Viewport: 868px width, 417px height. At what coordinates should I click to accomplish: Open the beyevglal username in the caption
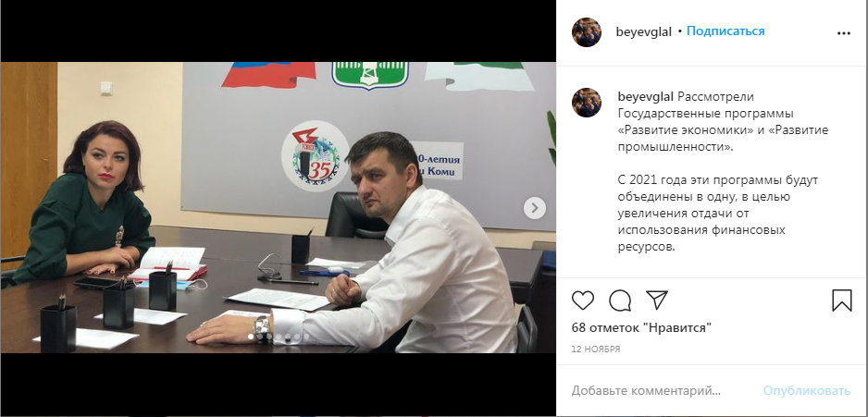[646, 97]
